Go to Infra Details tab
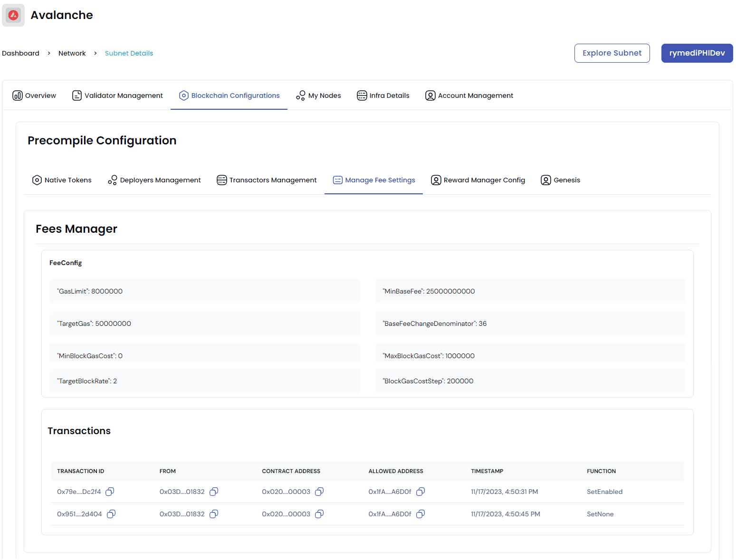Screen dimensions: 736x560 pos(383,95)
